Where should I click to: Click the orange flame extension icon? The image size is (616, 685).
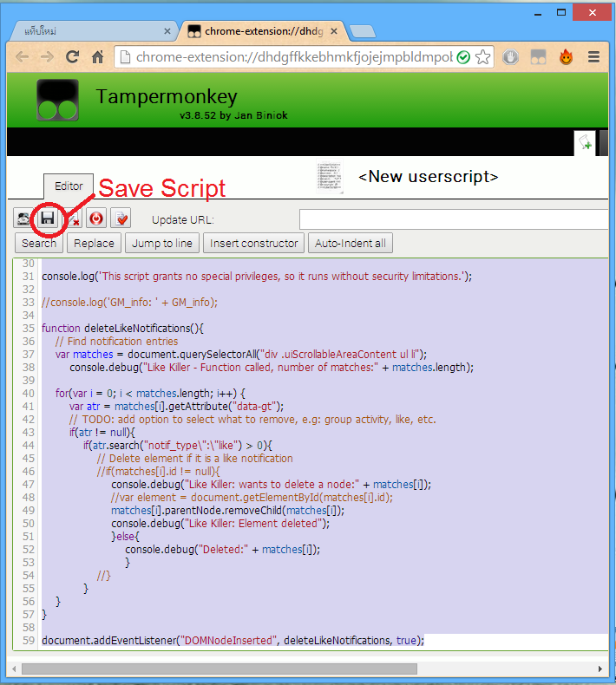pos(567,56)
